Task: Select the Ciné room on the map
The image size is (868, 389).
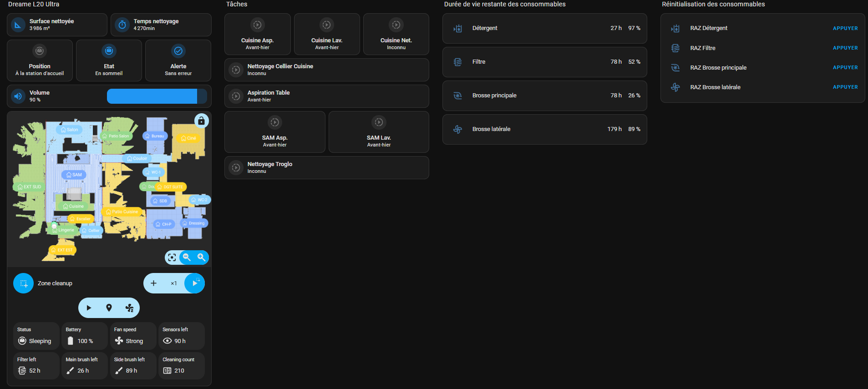Action: click(188, 138)
